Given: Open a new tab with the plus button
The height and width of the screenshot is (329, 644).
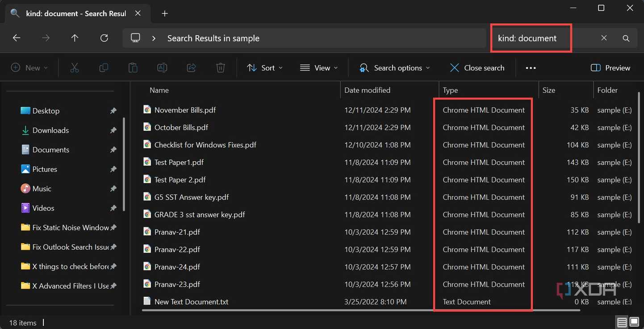Looking at the screenshot, I should (165, 13).
